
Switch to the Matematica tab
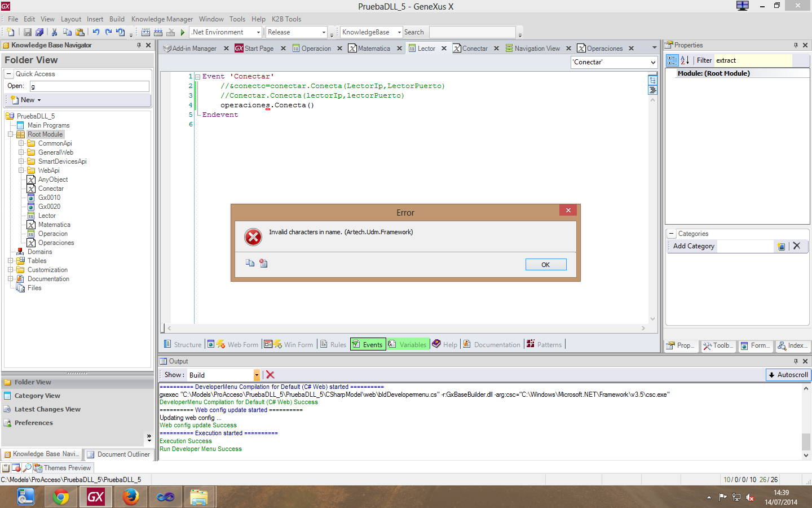(374, 49)
